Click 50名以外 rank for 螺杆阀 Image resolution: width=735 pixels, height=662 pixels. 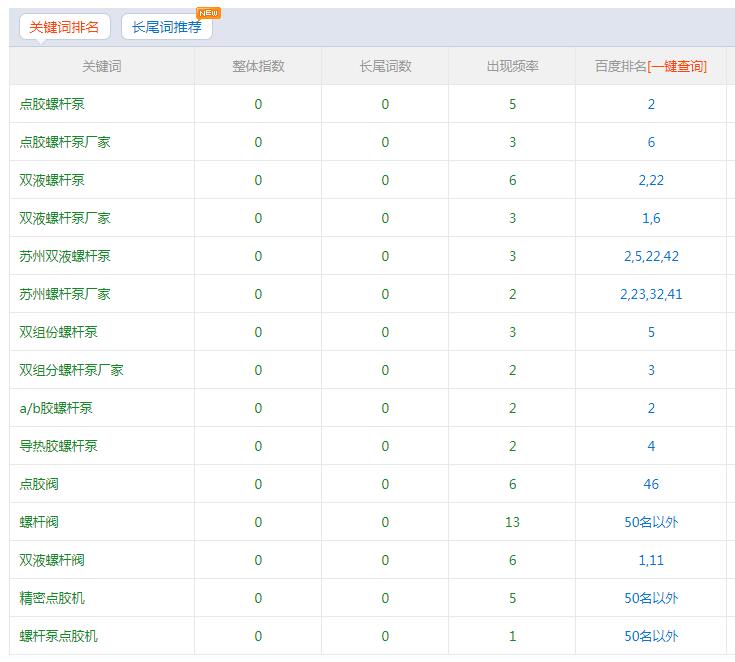click(x=651, y=522)
